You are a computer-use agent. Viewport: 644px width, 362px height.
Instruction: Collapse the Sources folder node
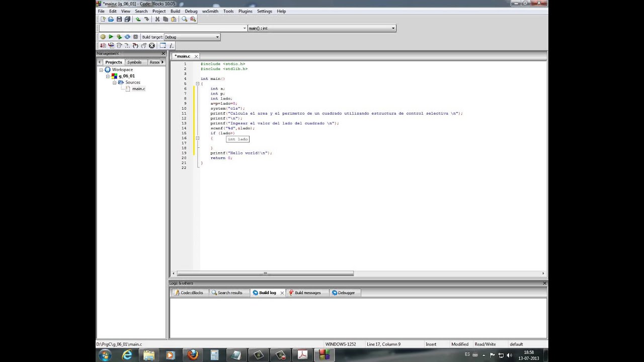114,82
